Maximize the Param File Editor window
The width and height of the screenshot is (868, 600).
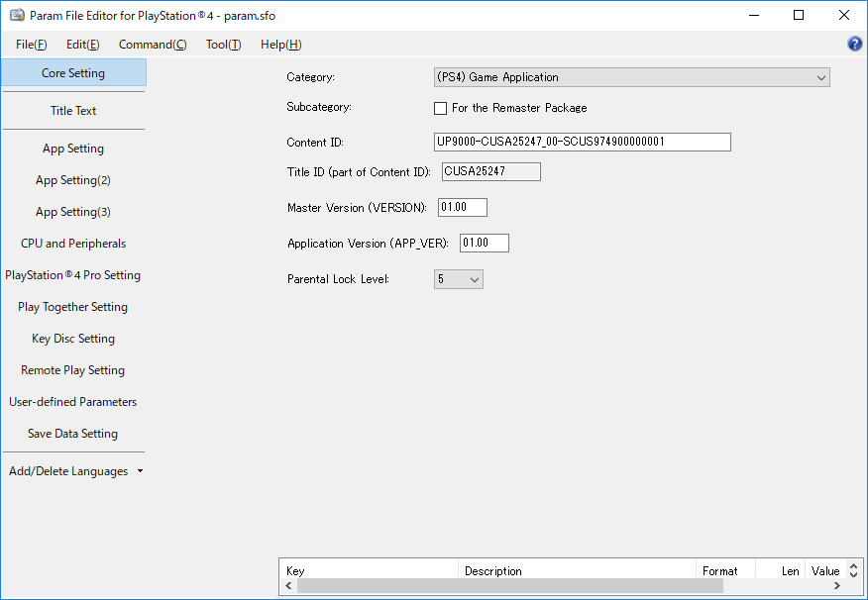click(799, 16)
